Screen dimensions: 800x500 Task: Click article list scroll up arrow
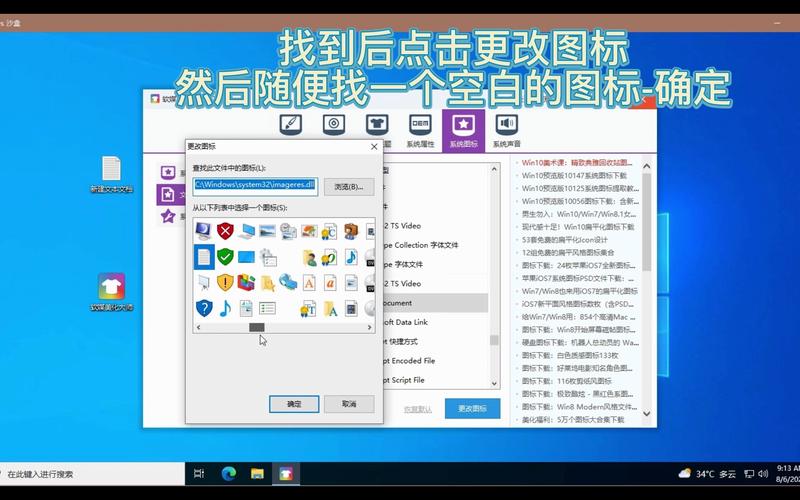tap(646, 166)
